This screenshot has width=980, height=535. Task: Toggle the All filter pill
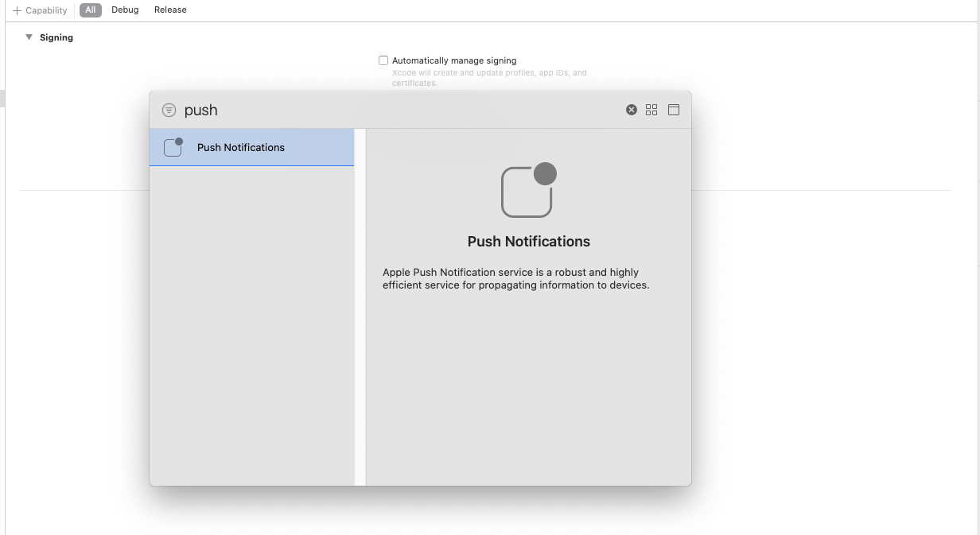90,10
